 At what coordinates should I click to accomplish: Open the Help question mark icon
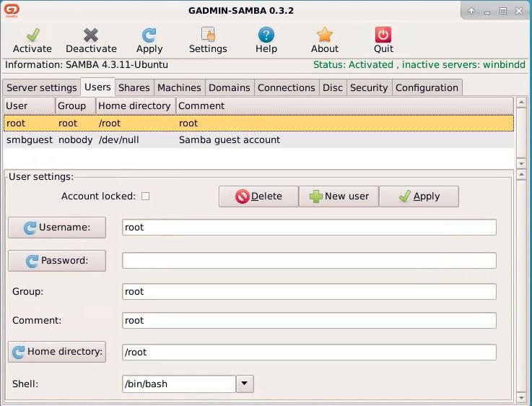click(266, 35)
